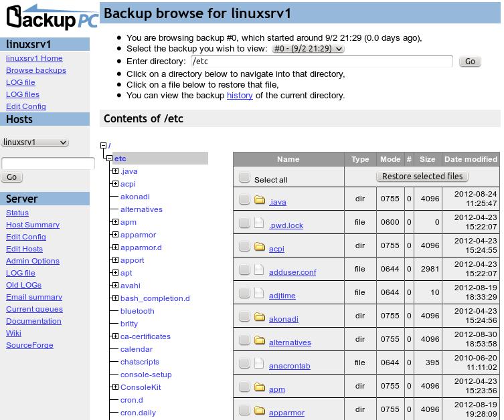
Task: Click the folder icon beside apm row
Action: (x=260, y=387)
